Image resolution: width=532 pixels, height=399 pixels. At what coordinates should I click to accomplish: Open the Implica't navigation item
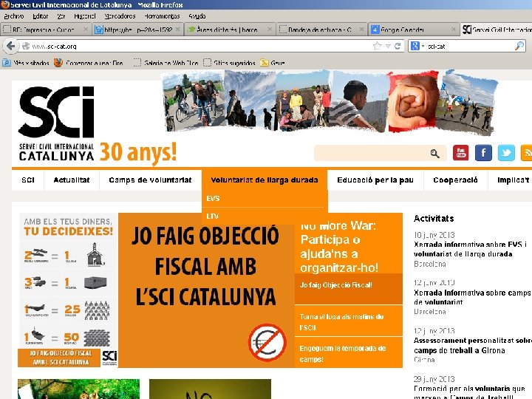click(512, 180)
